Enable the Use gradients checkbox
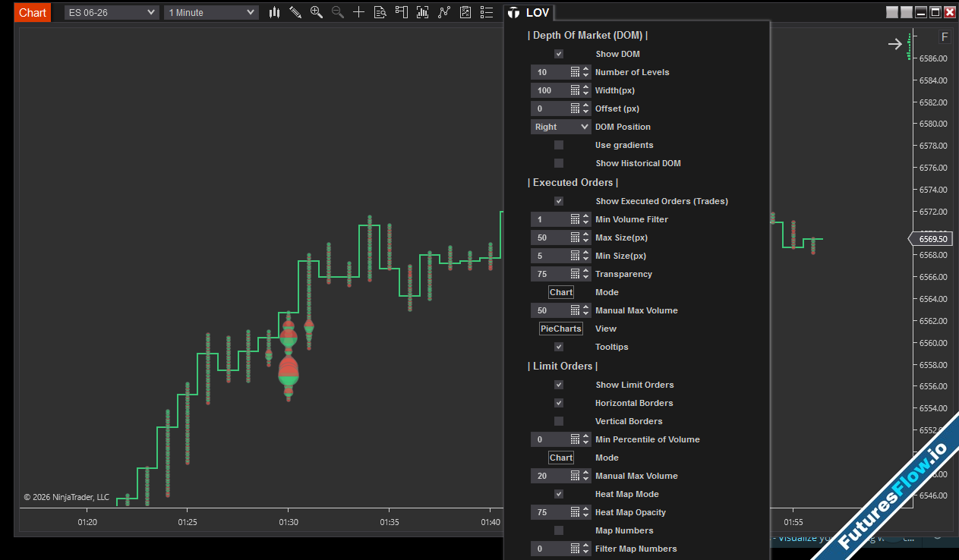The height and width of the screenshot is (560, 959). (559, 145)
